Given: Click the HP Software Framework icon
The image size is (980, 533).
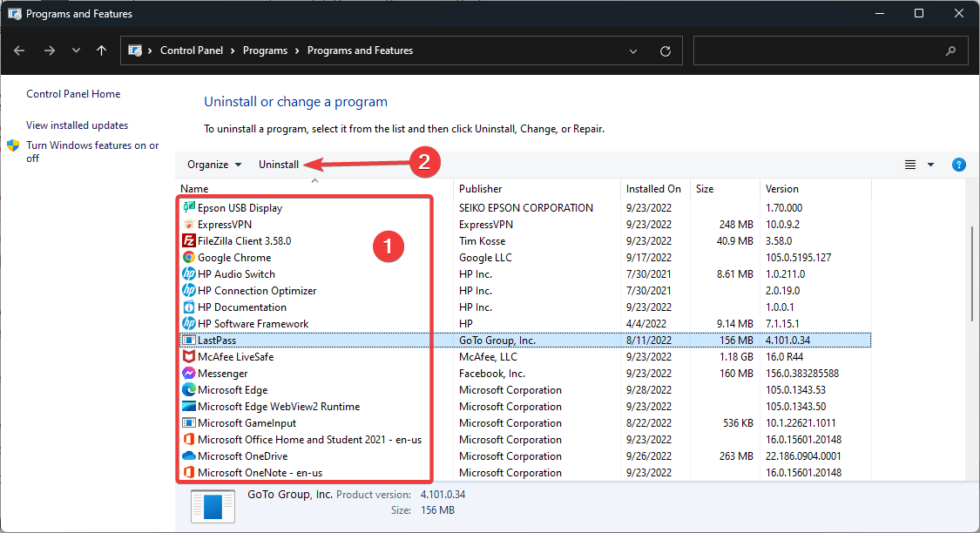Looking at the screenshot, I should click(189, 324).
